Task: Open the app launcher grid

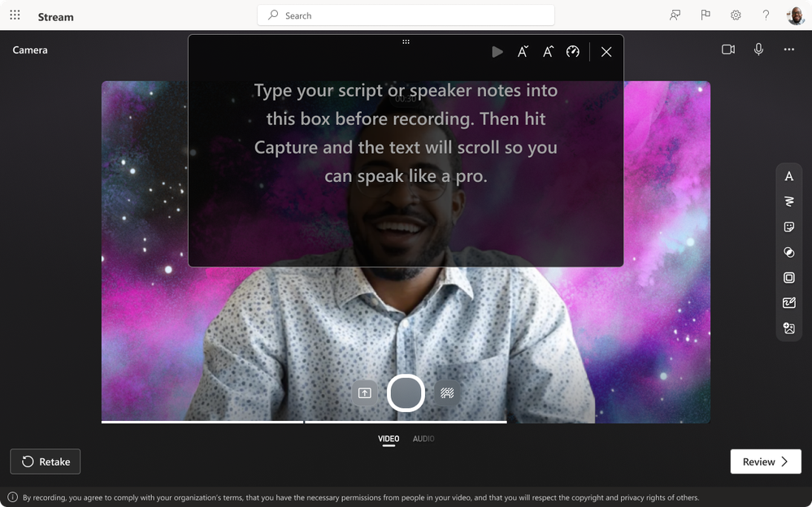Action: coord(15,15)
